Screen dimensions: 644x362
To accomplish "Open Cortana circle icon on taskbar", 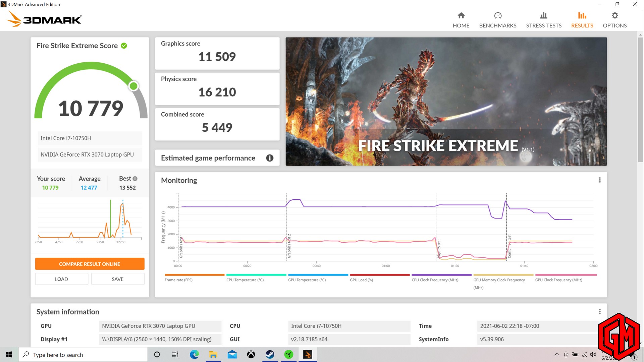I will [x=157, y=355].
